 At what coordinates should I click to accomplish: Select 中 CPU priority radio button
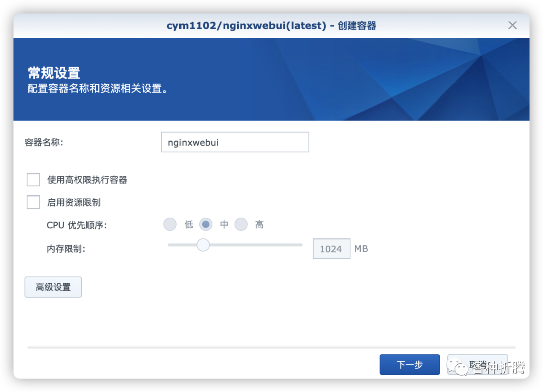pos(206,224)
